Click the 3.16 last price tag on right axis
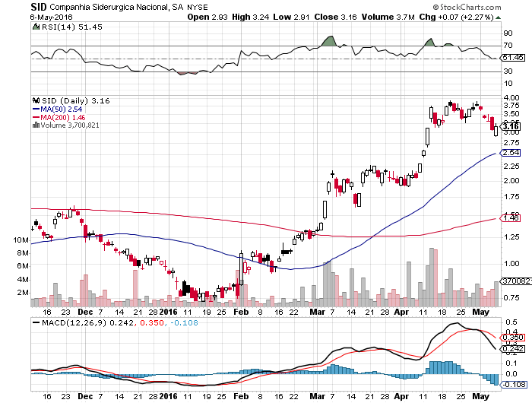532x403 pixels. click(511, 127)
